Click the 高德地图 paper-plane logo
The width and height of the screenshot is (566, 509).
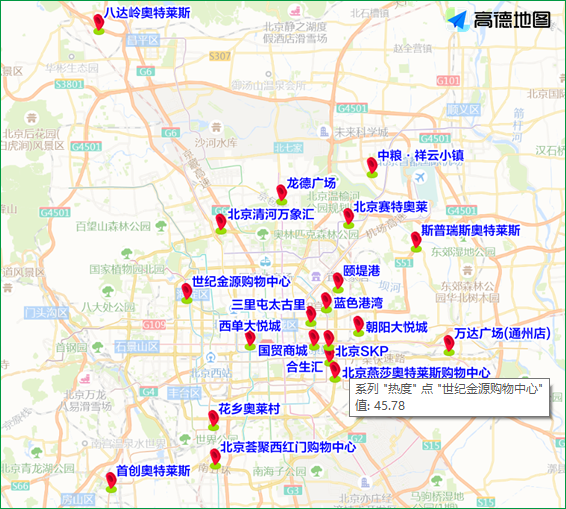[x=458, y=20]
